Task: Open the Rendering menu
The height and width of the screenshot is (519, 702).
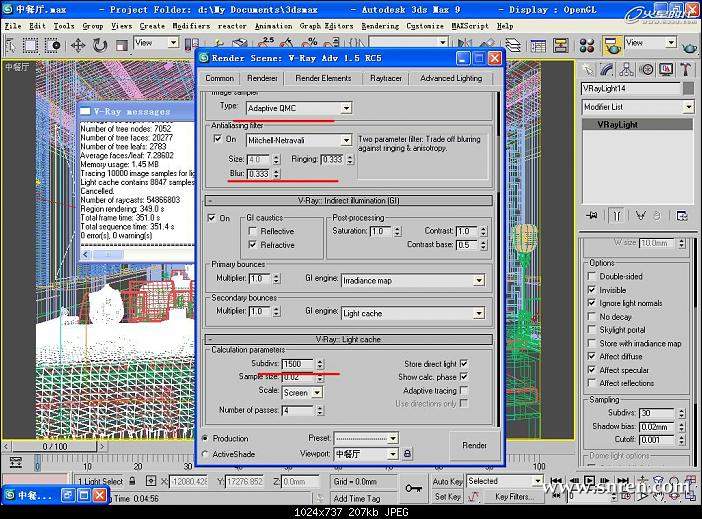Action: [x=380, y=26]
